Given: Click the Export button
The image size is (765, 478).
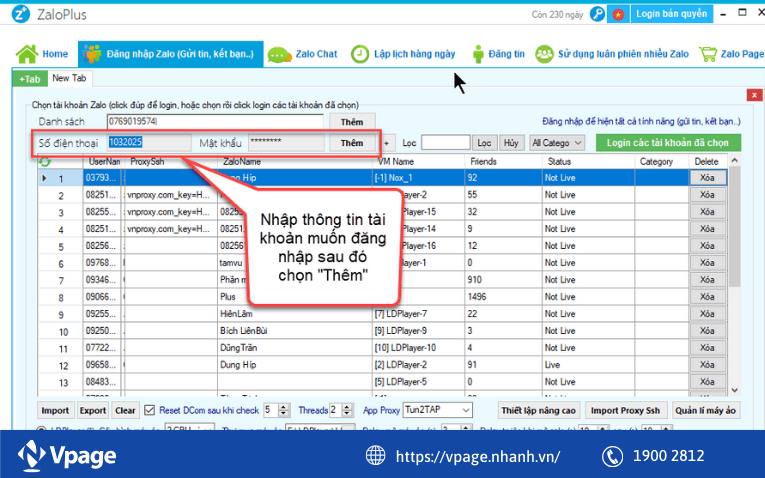Looking at the screenshot, I should pyautogui.click(x=93, y=411).
